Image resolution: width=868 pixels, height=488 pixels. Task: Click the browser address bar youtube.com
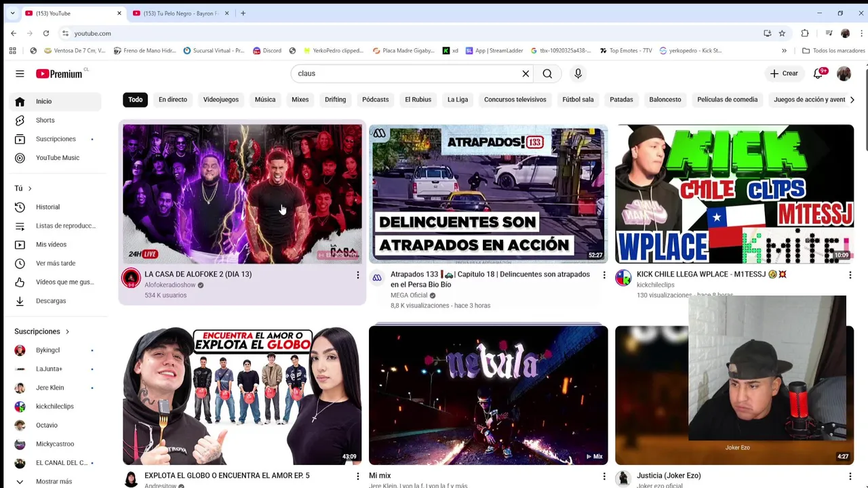[407, 33]
